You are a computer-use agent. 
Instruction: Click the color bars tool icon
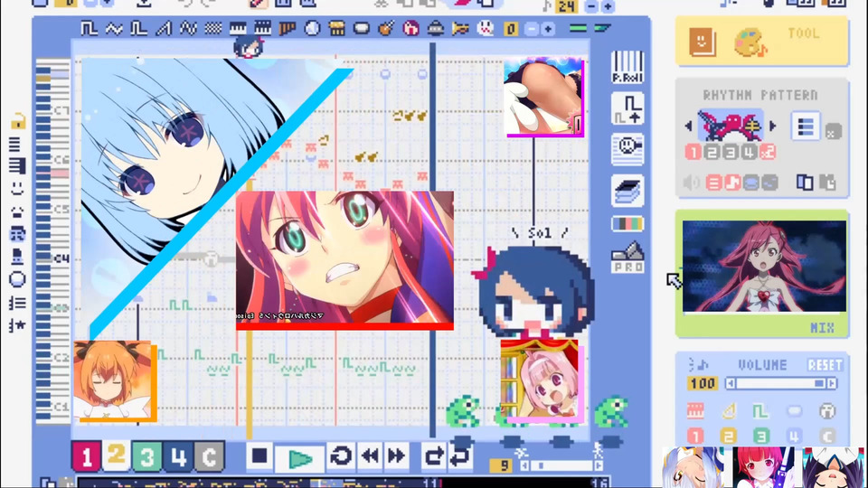pyautogui.click(x=627, y=223)
